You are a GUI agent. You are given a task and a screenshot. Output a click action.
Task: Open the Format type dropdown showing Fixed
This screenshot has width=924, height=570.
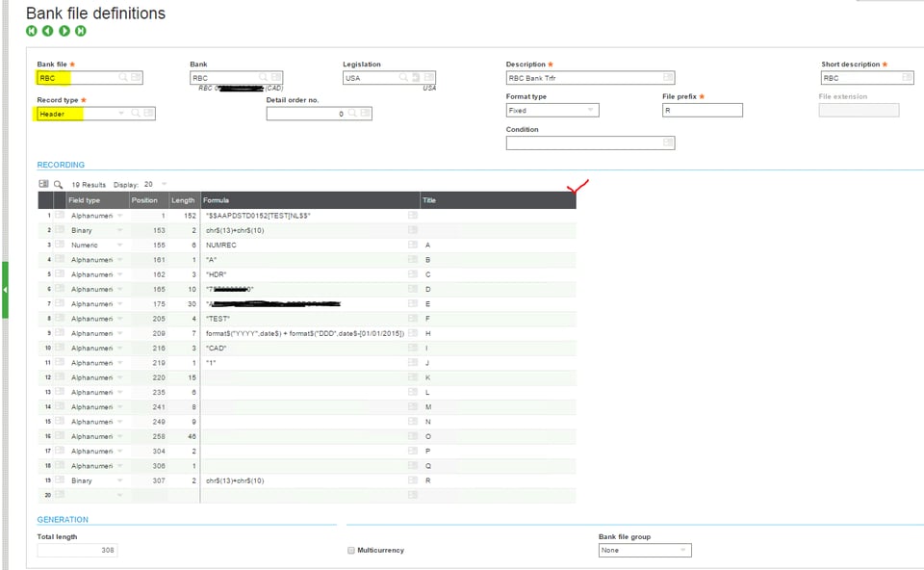coord(591,110)
